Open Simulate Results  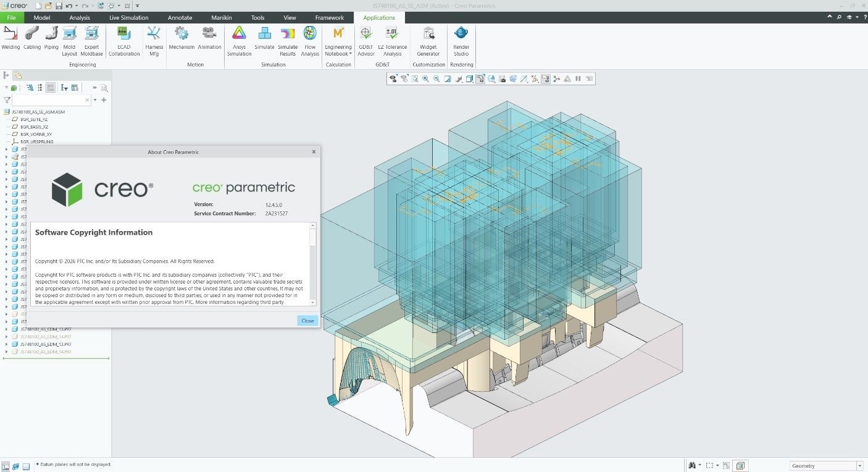point(288,41)
